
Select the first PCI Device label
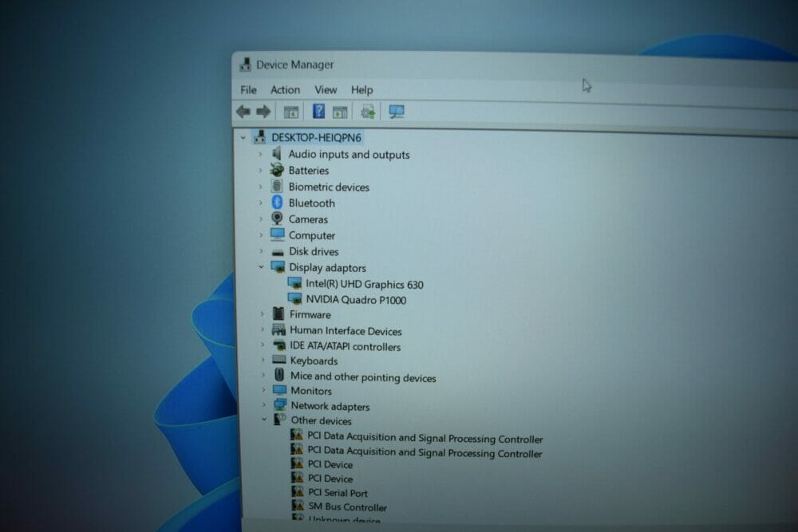coord(330,464)
